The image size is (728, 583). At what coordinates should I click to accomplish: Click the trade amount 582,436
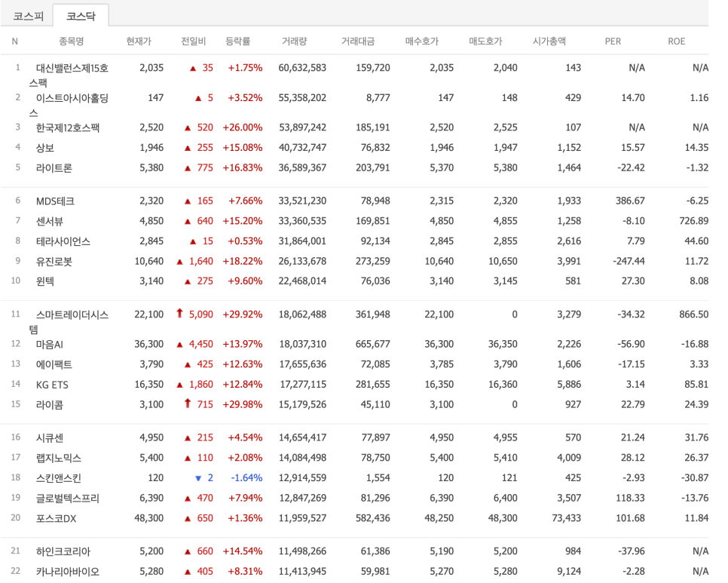373,518
